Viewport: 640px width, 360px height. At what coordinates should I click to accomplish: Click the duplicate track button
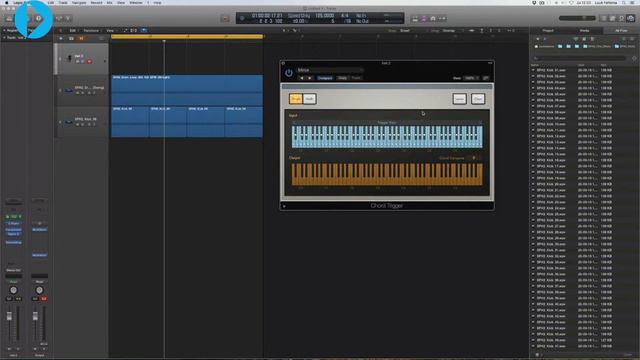pyautogui.click(x=71, y=38)
